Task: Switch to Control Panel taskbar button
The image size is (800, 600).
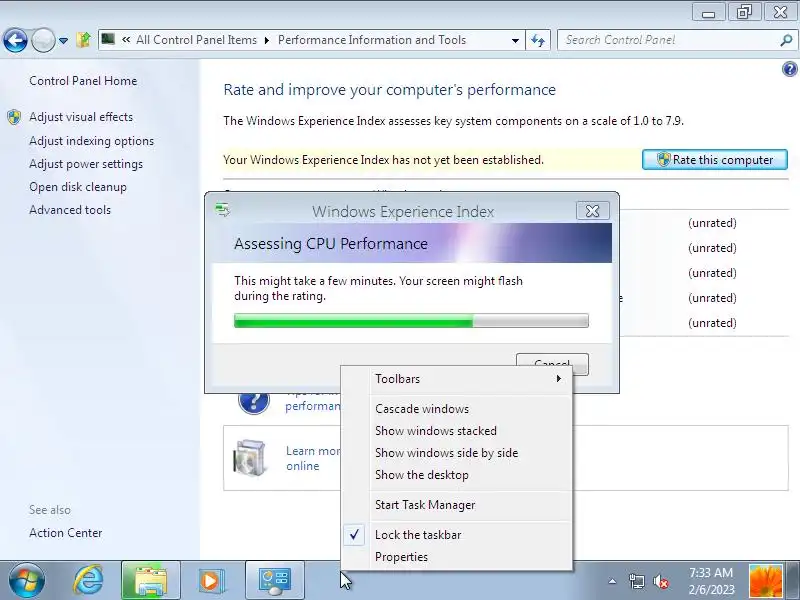Action: [x=275, y=581]
